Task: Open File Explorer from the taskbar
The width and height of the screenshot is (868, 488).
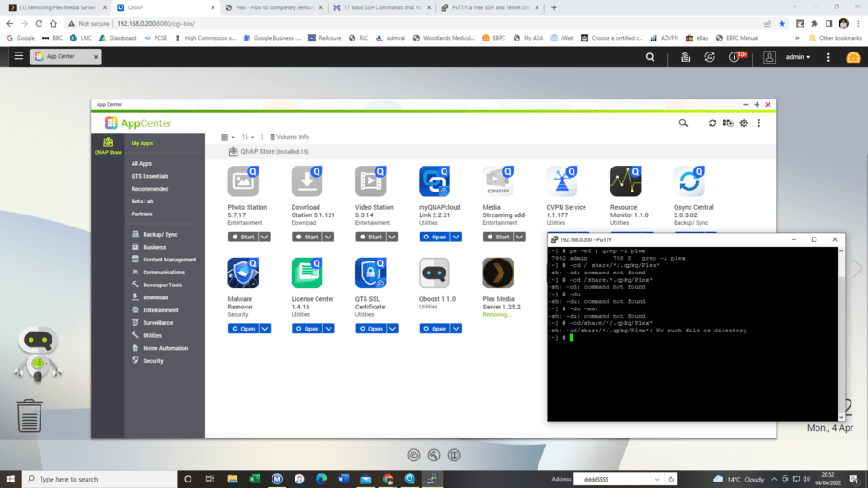Action: click(233, 479)
